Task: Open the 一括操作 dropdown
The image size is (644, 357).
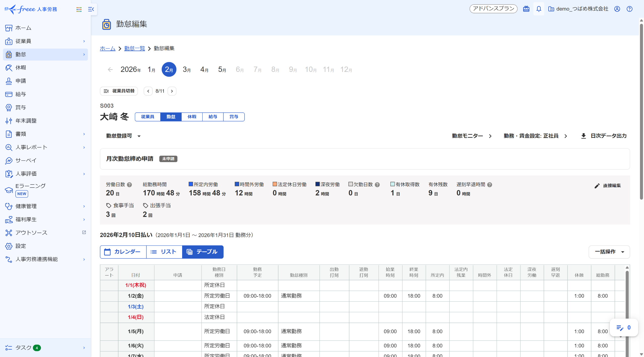Action: (x=609, y=252)
